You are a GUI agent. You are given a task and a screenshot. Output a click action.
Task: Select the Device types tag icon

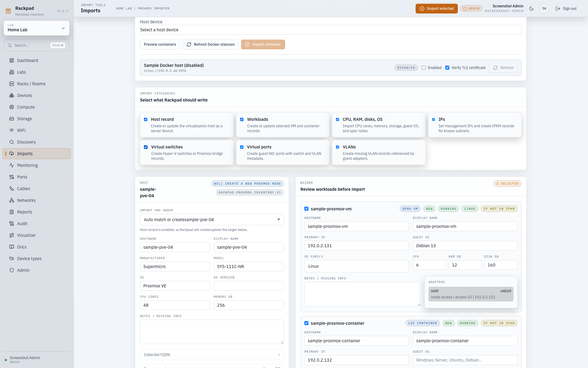coord(12,259)
